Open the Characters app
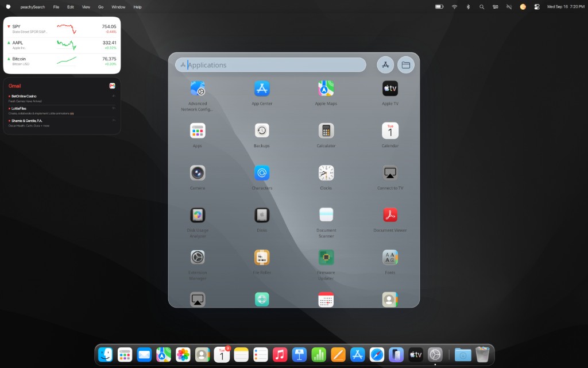 point(262,173)
